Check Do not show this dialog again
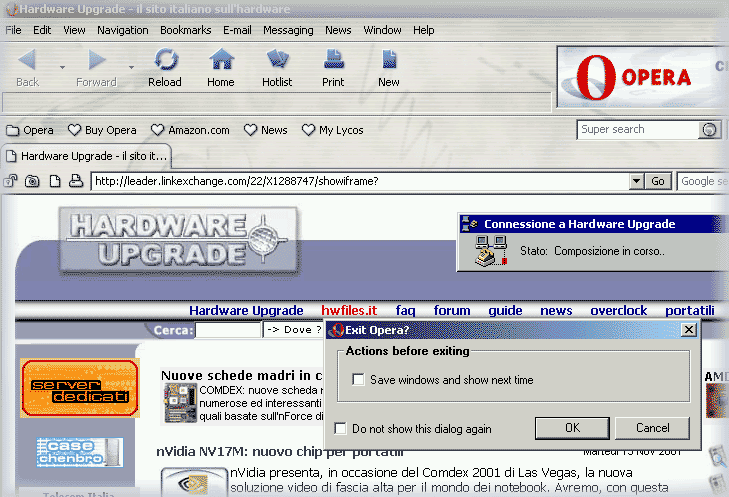Screen dimensions: 729x497 341,429
